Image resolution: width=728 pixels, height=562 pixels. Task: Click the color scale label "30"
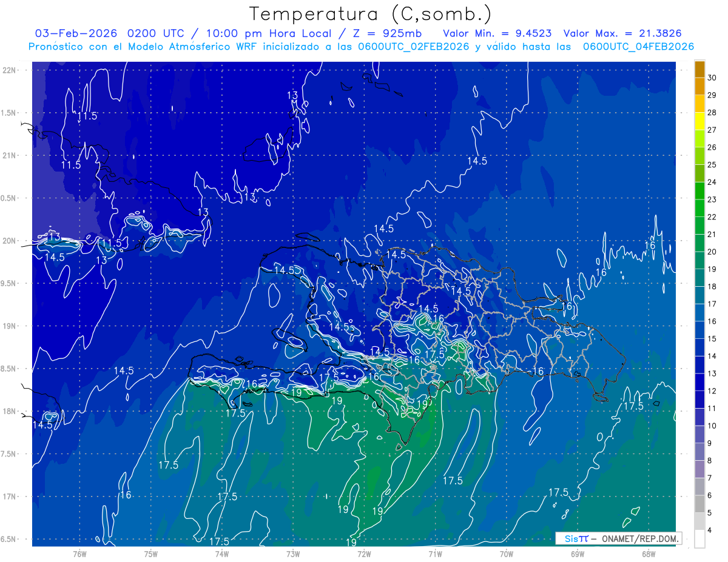pyautogui.click(x=713, y=78)
